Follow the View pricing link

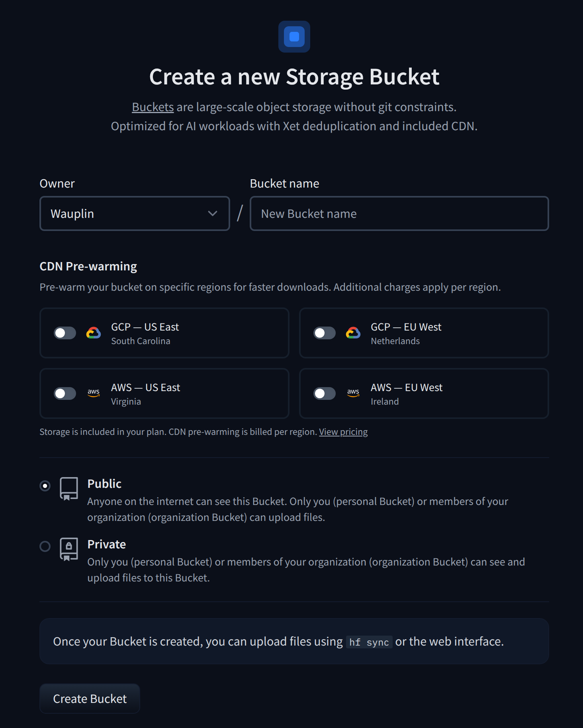coord(343,432)
